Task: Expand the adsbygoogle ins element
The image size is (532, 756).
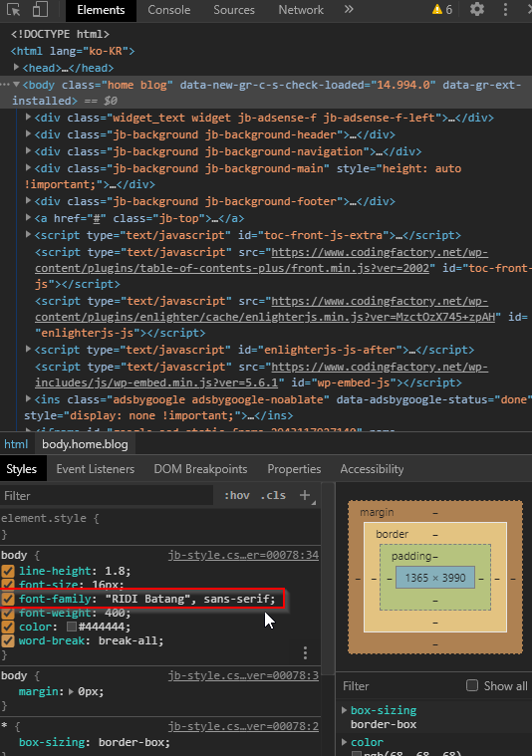Action: tap(29, 398)
